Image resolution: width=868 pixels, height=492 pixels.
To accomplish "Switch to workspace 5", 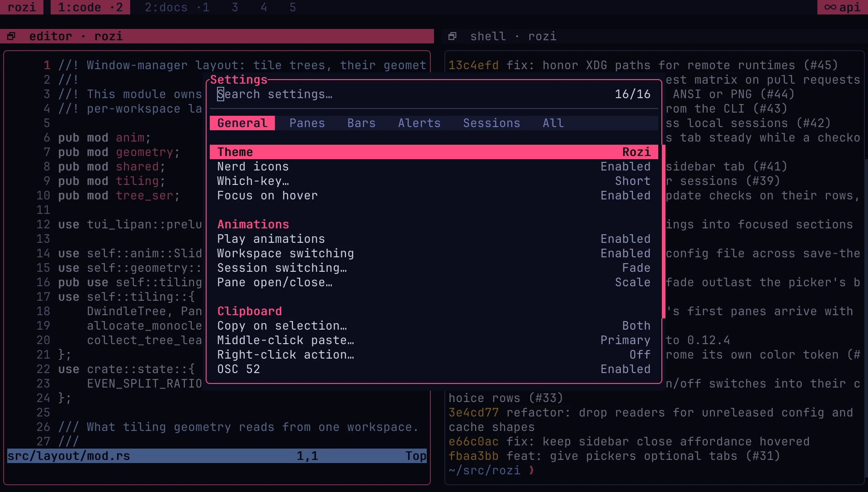I will 293,7.
